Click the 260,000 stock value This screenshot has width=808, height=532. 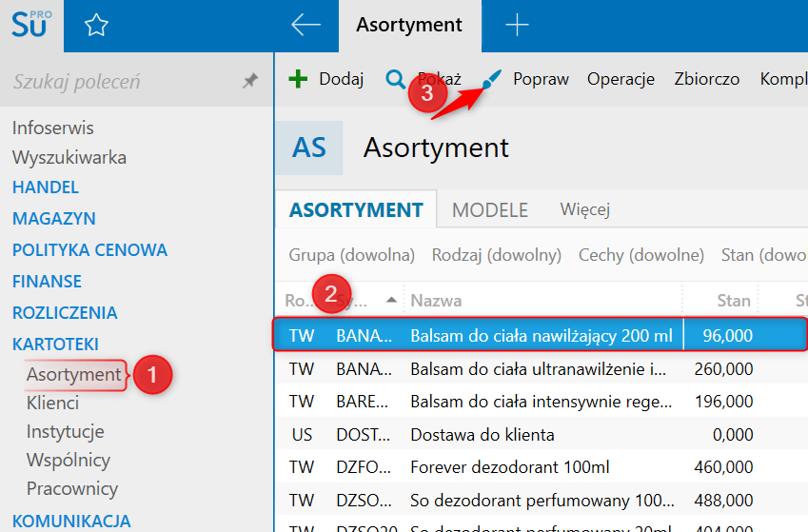723,369
